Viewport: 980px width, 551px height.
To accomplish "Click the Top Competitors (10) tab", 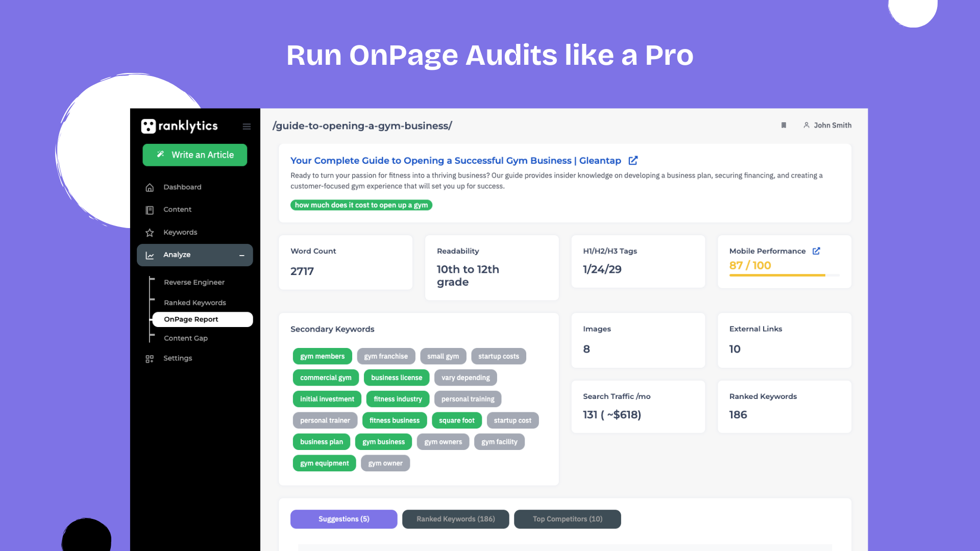I will click(x=568, y=519).
